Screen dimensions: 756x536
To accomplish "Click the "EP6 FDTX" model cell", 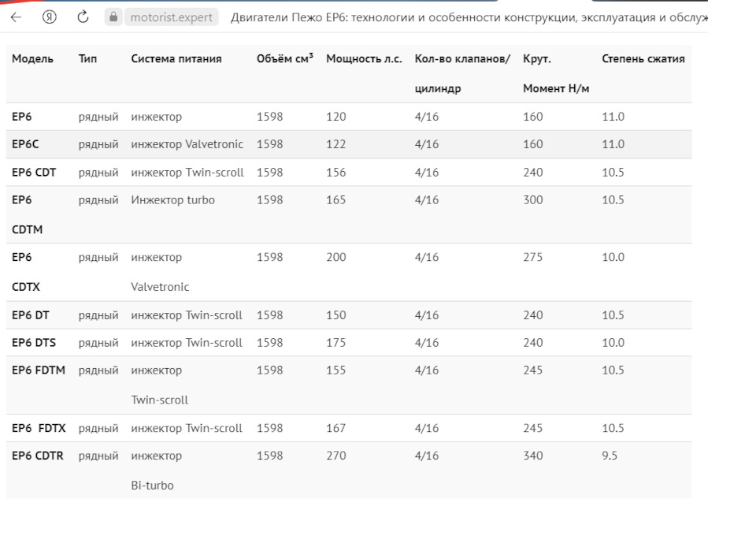I will (x=39, y=428).
